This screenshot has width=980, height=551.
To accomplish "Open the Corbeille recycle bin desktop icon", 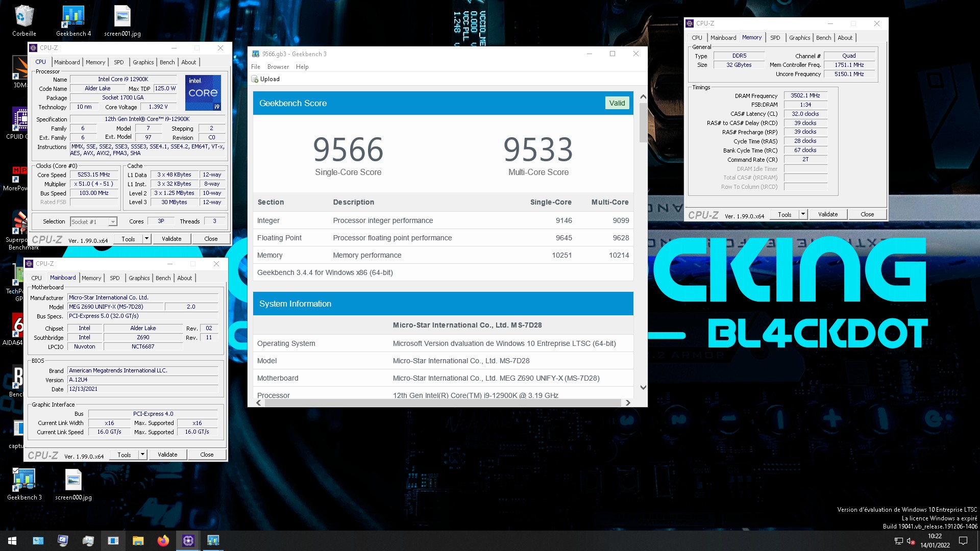I will click(24, 20).
